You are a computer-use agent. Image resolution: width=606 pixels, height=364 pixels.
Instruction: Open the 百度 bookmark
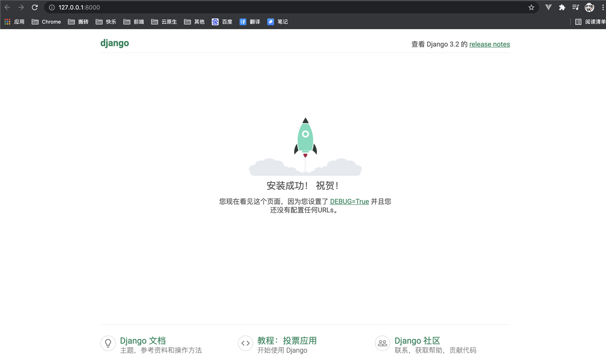[222, 22]
